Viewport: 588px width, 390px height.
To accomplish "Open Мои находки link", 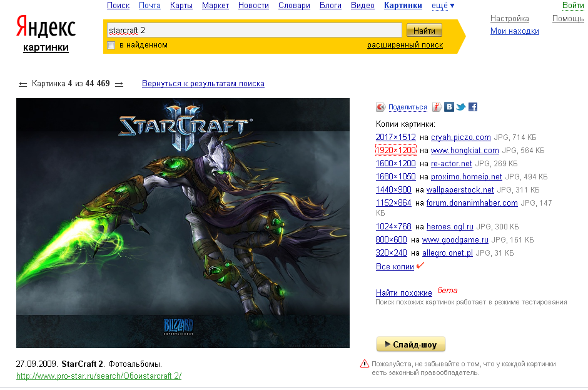I will coord(514,31).
